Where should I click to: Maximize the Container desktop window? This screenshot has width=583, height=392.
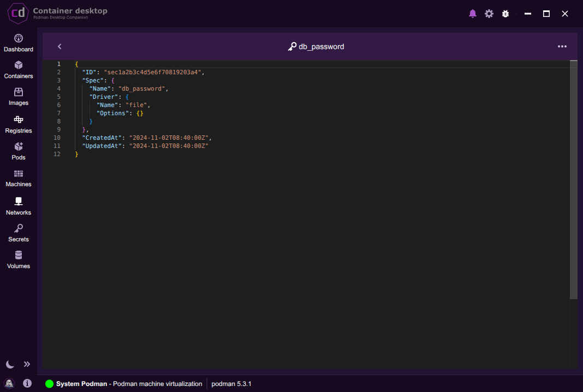546,14
